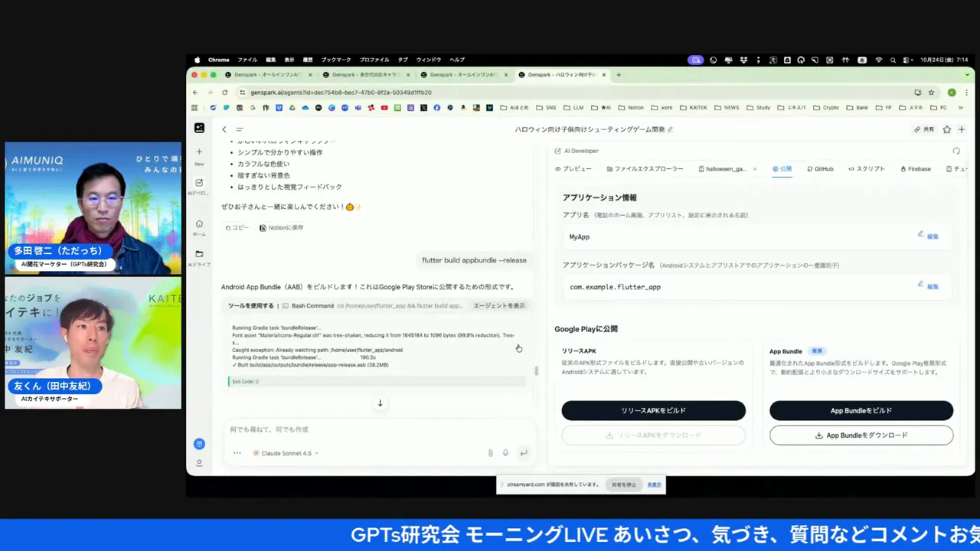Open the Chrome three-dot menu
Viewport: 980px width, 551px height.
click(966, 93)
